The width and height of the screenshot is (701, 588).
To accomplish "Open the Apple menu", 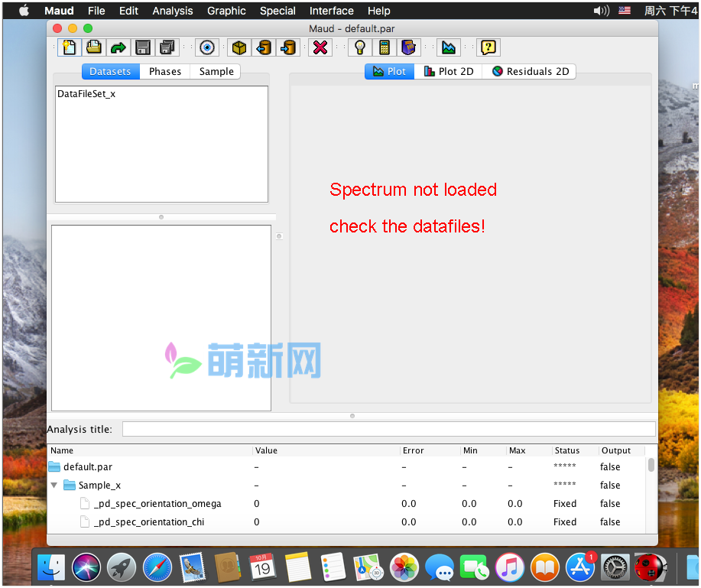I will click(x=24, y=10).
